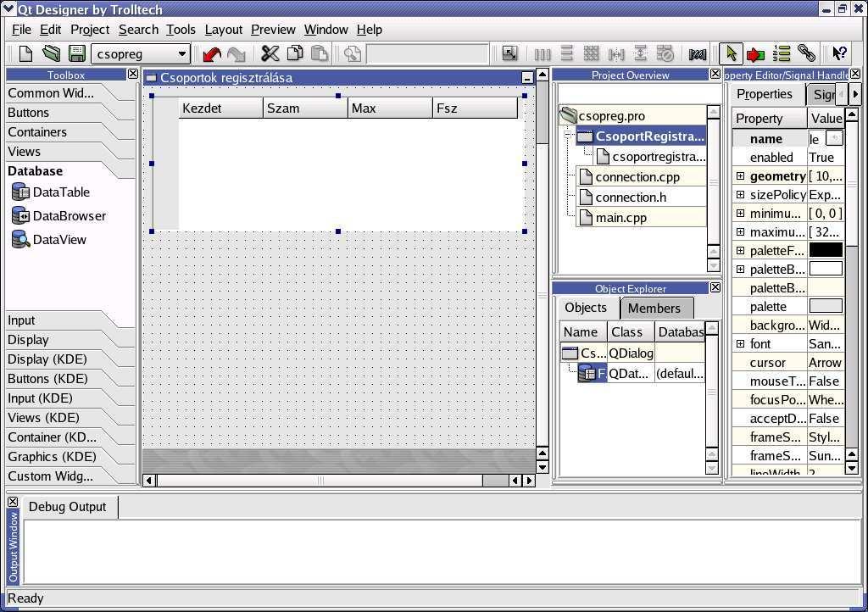The image size is (868, 612).
Task: Click Lay Out Vertically in Splitter icon
Action: [x=641, y=53]
